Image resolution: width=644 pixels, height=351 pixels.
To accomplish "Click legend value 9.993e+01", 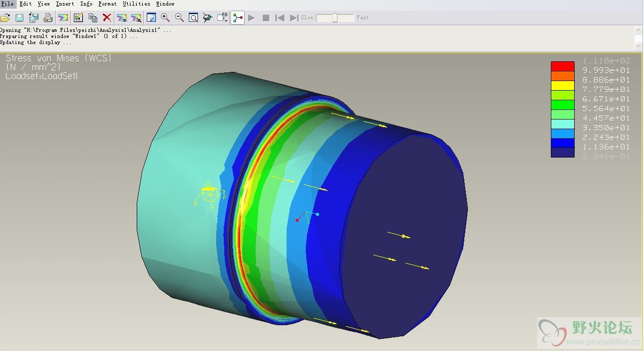I will coord(607,70).
